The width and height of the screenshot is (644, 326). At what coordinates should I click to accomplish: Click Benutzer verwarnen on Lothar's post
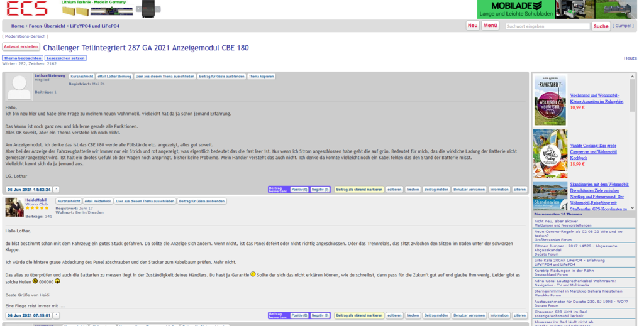469,190
